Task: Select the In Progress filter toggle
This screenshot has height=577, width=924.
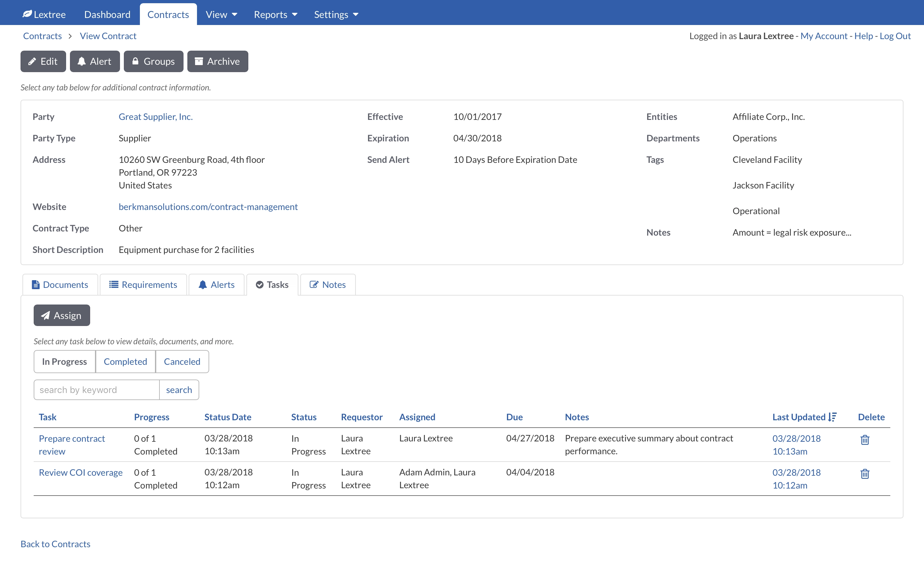Action: (64, 362)
